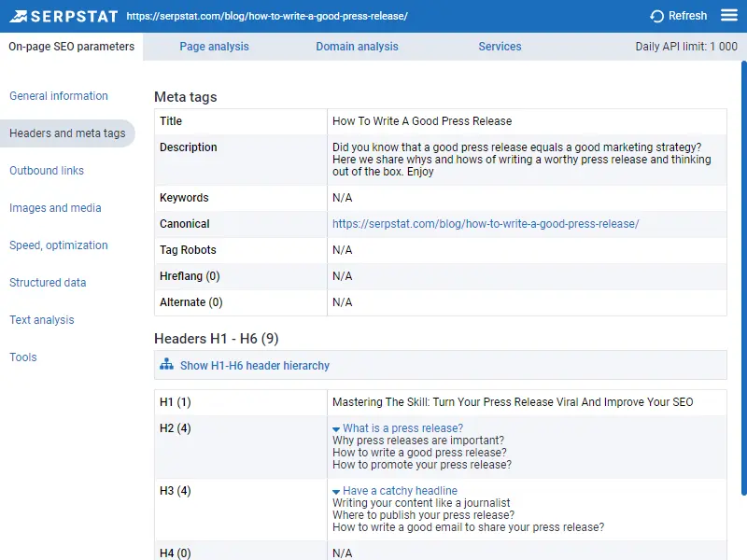Click the H1-H6 hierarchy diagram icon
This screenshot has height=560, width=747.
point(170,365)
